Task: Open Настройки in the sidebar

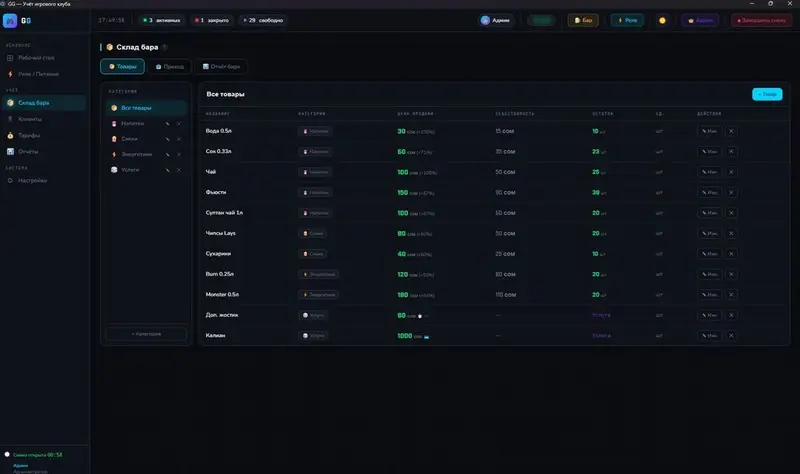Action: coord(43,180)
